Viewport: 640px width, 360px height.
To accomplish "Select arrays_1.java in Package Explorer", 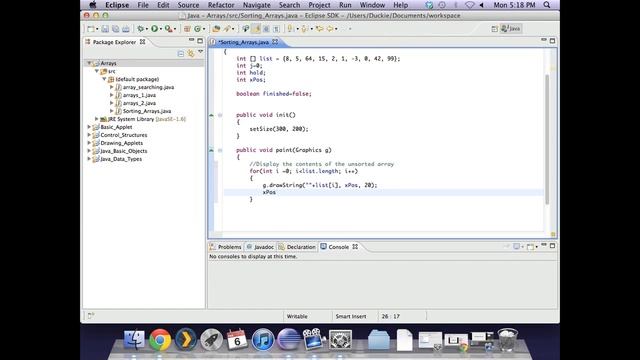I will pos(139,95).
